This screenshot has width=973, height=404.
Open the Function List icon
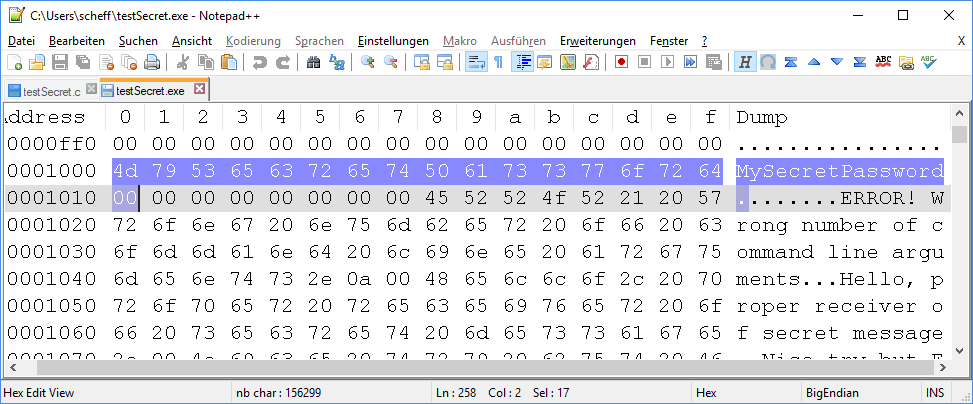(591, 62)
